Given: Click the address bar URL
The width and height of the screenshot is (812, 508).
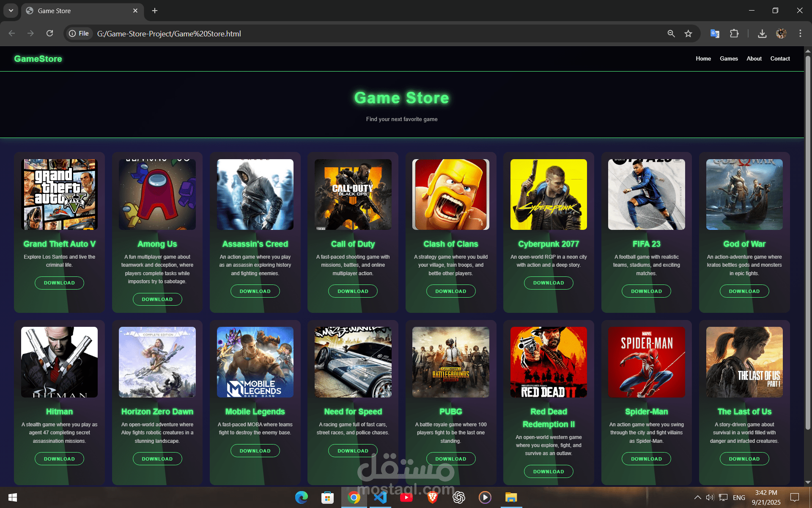Looking at the screenshot, I should click(169, 33).
